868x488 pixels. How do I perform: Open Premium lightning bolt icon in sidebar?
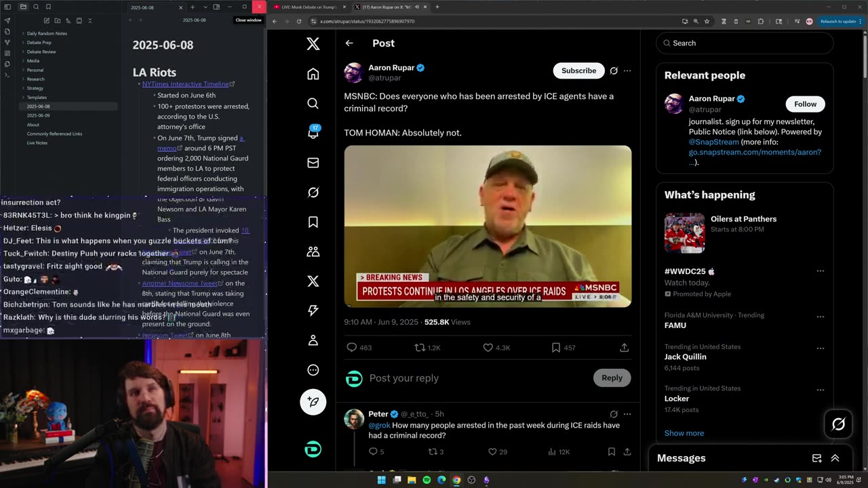pos(313,310)
